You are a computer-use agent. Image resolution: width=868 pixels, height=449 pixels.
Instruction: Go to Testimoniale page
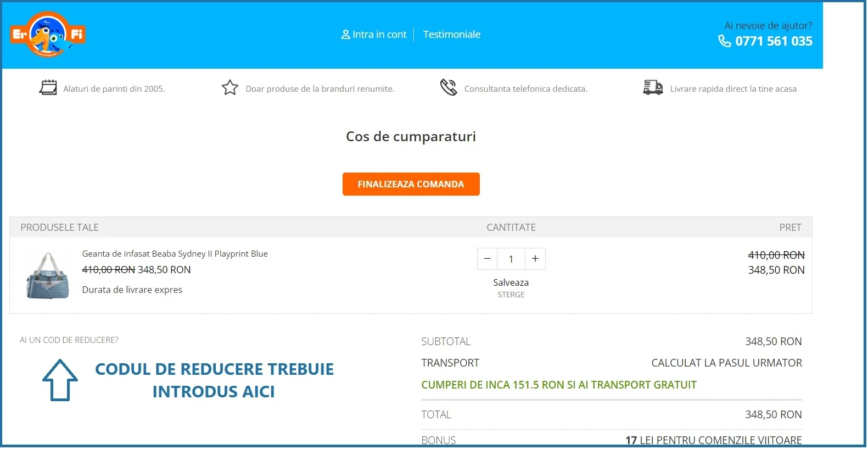(451, 35)
